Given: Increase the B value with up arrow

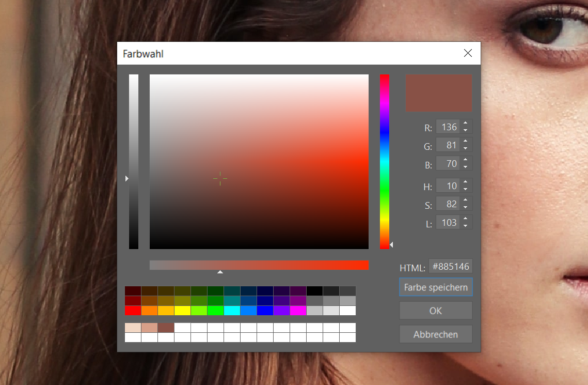Looking at the screenshot, I should tap(466, 161).
